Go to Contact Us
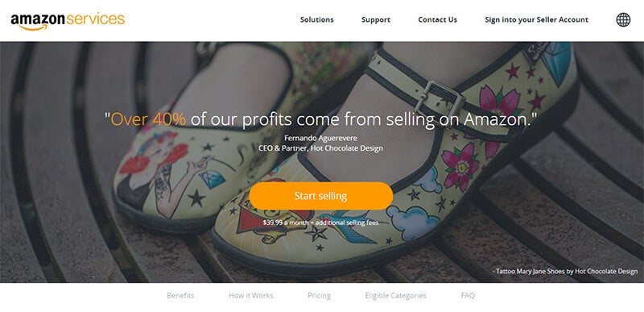The image size is (644, 312). (437, 19)
